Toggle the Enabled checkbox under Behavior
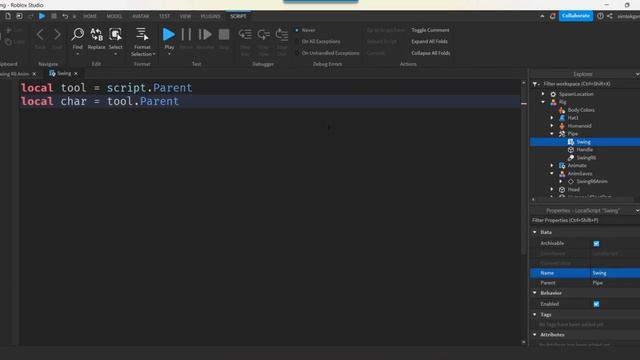 (596, 304)
